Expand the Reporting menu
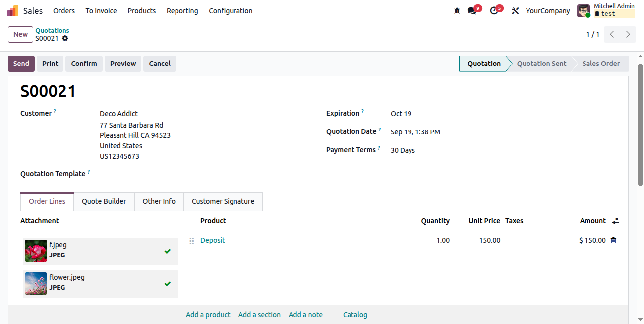The width and height of the screenshot is (644, 324). (x=182, y=11)
